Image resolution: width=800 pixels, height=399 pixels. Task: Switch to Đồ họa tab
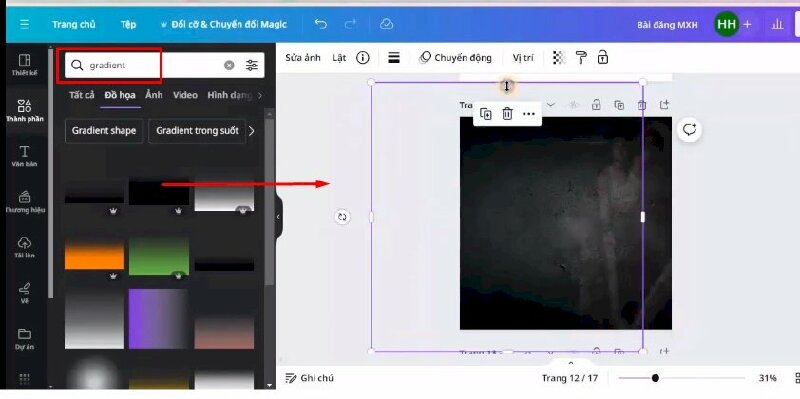(120, 95)
